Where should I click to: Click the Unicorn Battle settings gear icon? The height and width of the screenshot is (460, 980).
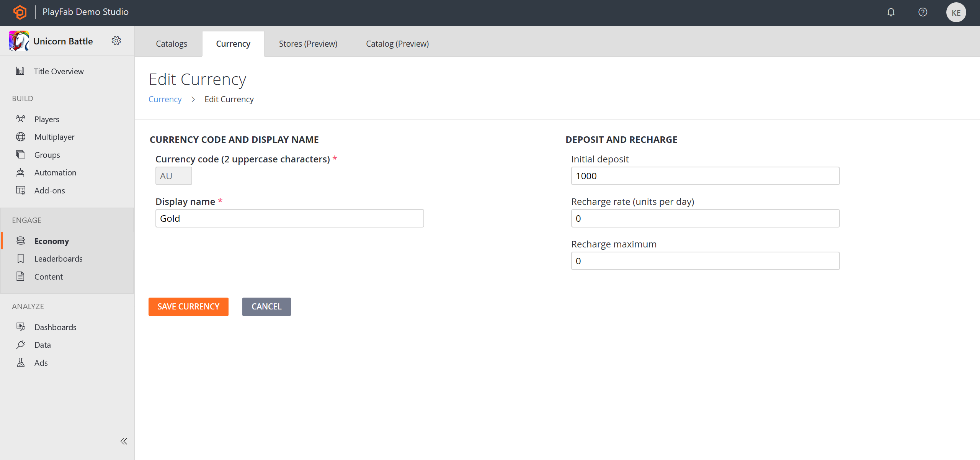[116, 41]
